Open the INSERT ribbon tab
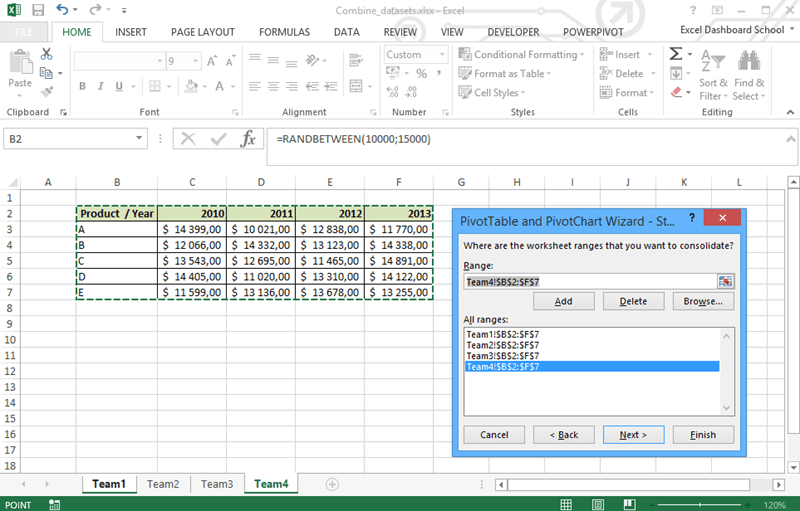Screen dimensions: 800x511 coord(131,32)
